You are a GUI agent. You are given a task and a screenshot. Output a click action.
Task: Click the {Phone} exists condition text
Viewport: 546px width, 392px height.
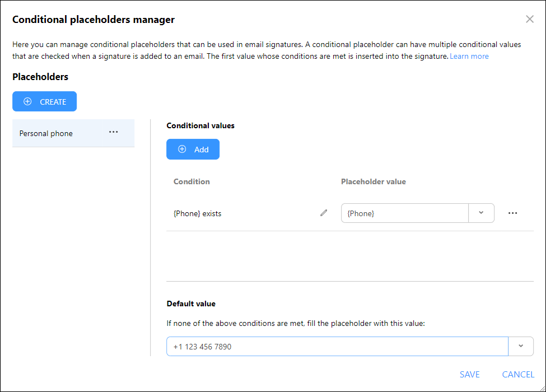[198, 213]
